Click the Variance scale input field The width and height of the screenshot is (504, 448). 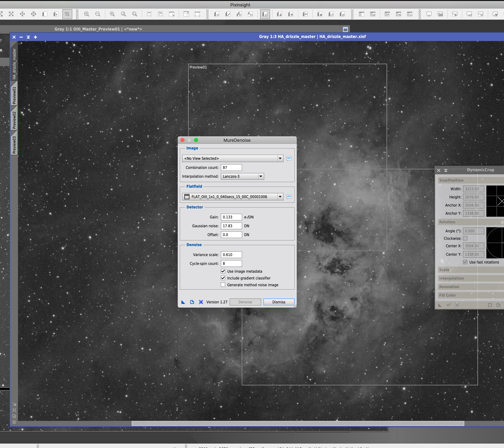click(231, 255)
